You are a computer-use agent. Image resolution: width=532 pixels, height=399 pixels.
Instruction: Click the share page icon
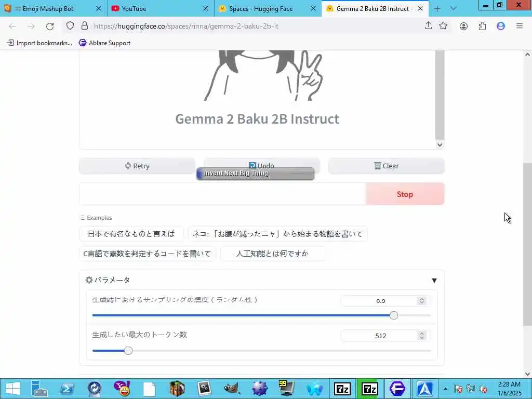(428, 26)
